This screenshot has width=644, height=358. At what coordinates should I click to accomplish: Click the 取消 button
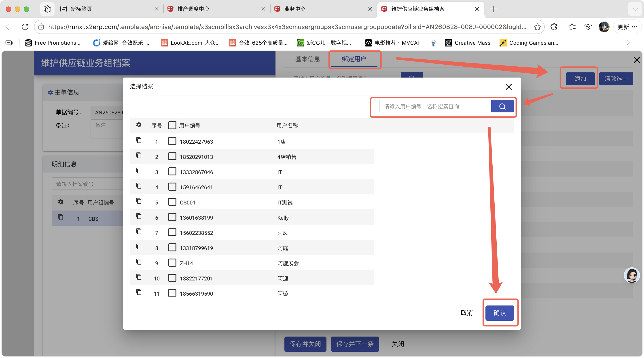[466, 313]
